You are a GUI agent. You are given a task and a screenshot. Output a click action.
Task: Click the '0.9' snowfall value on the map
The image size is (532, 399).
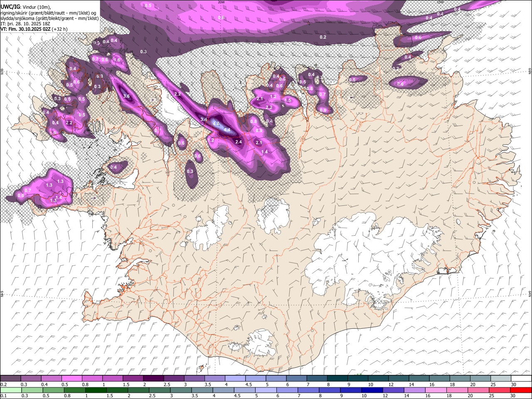point(259,131)
